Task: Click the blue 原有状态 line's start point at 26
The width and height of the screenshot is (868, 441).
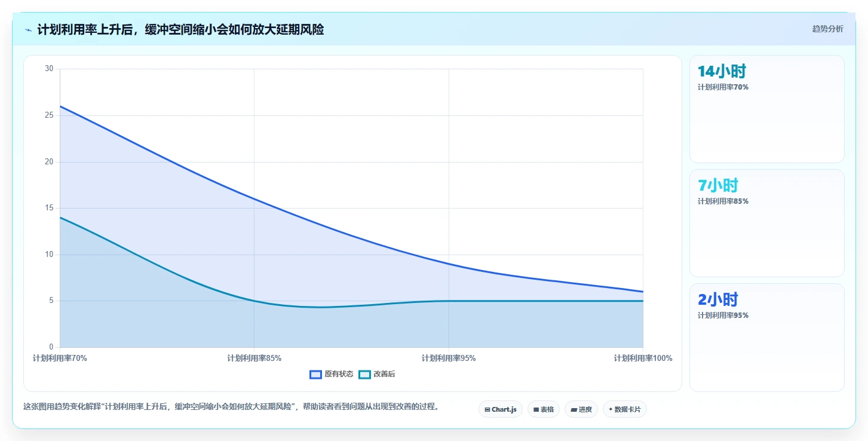Action: coord(60,106)
